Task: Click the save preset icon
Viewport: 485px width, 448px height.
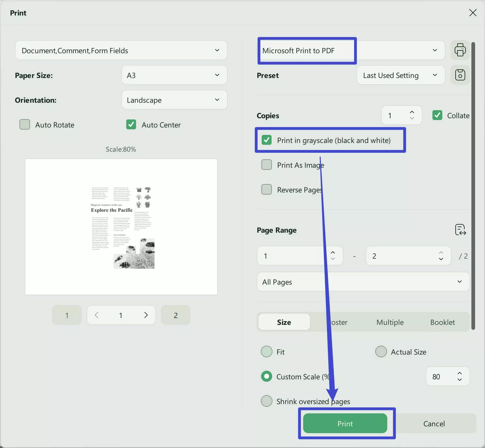Action: point(460,75)
